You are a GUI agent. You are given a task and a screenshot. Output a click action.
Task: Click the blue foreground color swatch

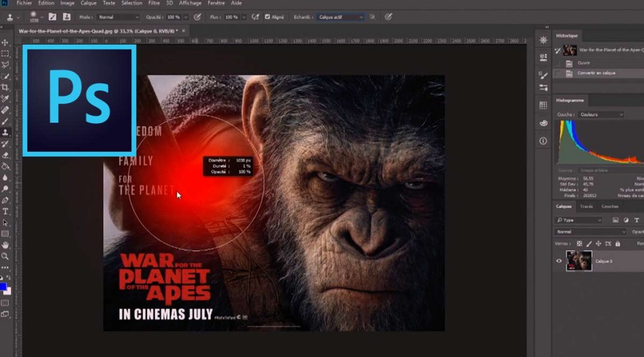(3, 286)
